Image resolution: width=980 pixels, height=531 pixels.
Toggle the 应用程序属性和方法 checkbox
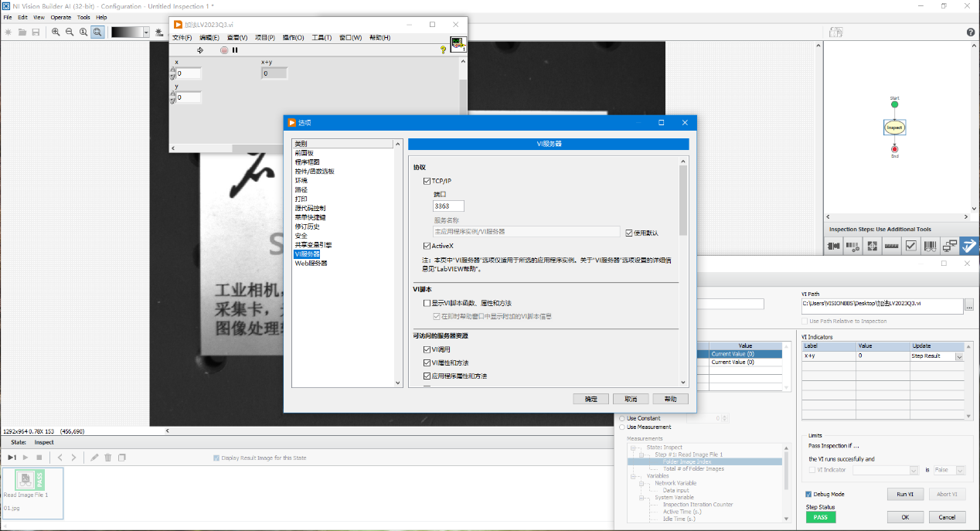427,376
